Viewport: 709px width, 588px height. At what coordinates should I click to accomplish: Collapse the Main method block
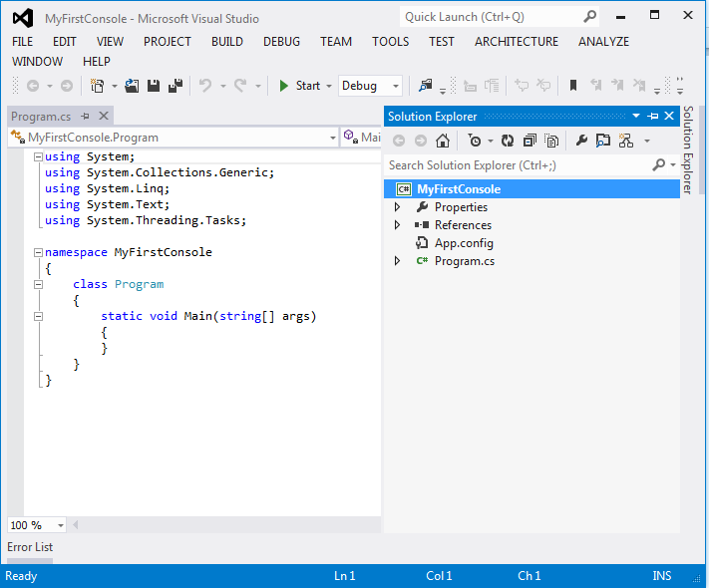tap(39, 316)
